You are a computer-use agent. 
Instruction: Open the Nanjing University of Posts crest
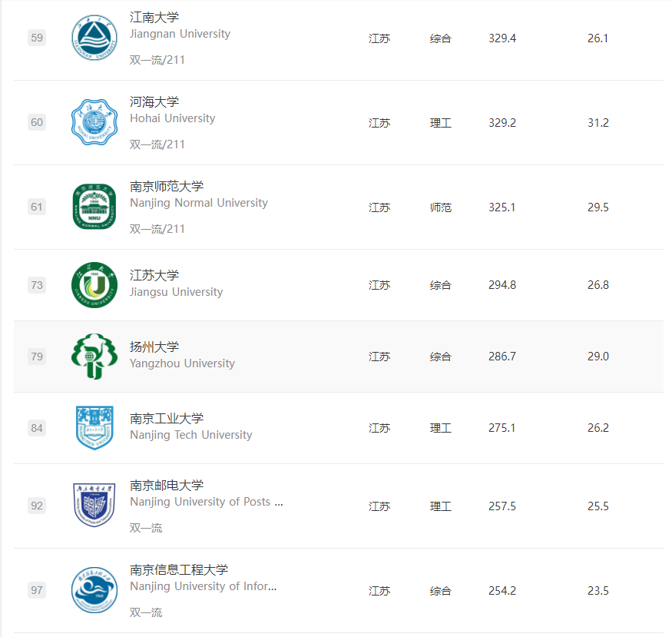(94, 506)
